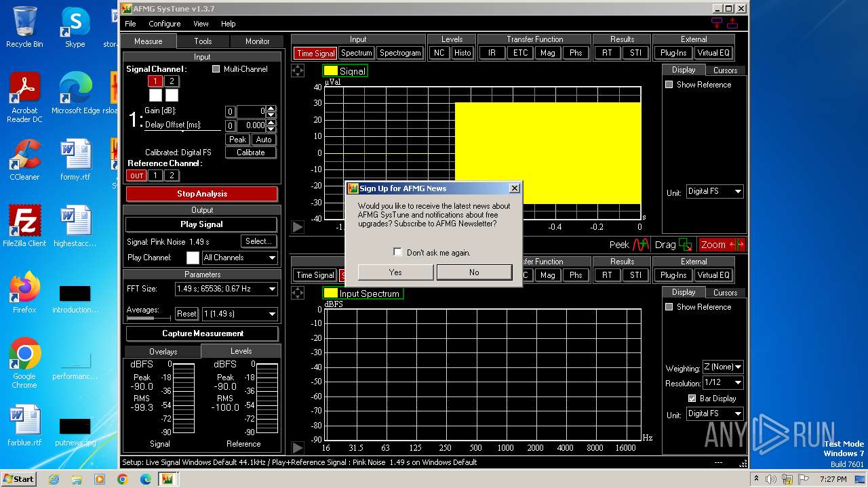Click the Averages slider

click(149, 317)
